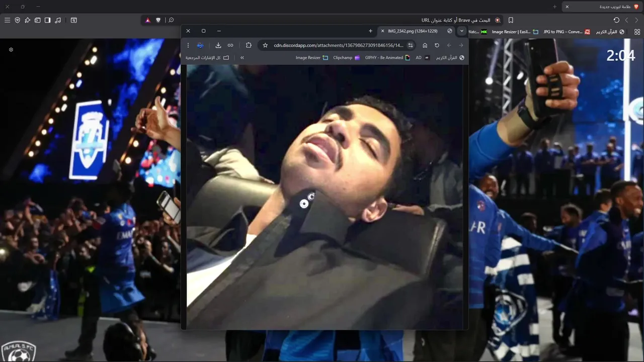
Task: Reload the page in the back Brave window
Action: tap(616, 20)
